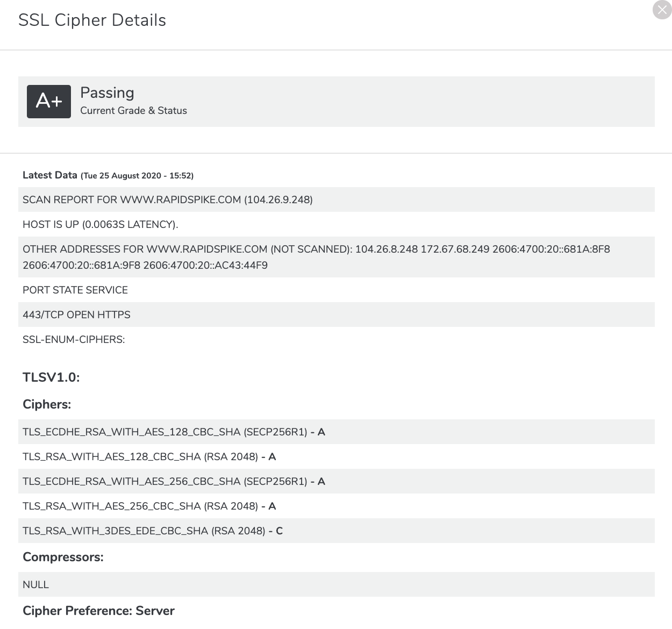Select the TLS_RSA_WITH_AES_128_CBC_SHA cipher row
This screenshot has width=672, height=629.
337,456
